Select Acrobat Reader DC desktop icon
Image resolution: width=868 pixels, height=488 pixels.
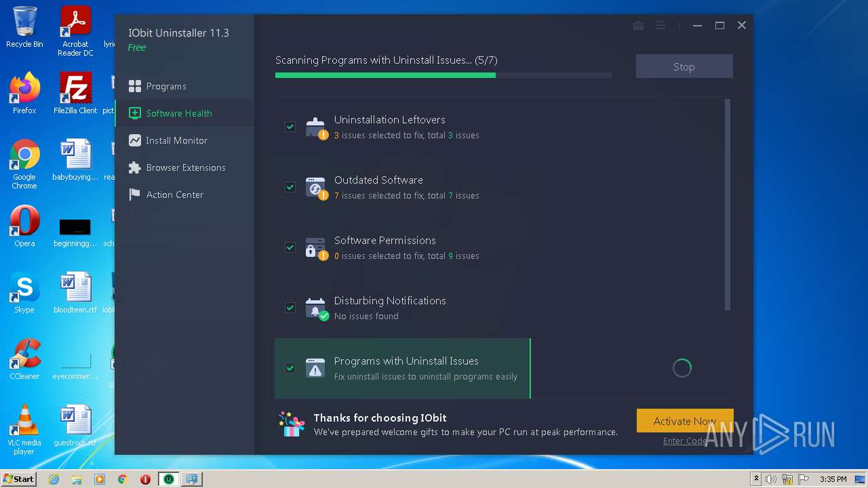pos(75,31)
